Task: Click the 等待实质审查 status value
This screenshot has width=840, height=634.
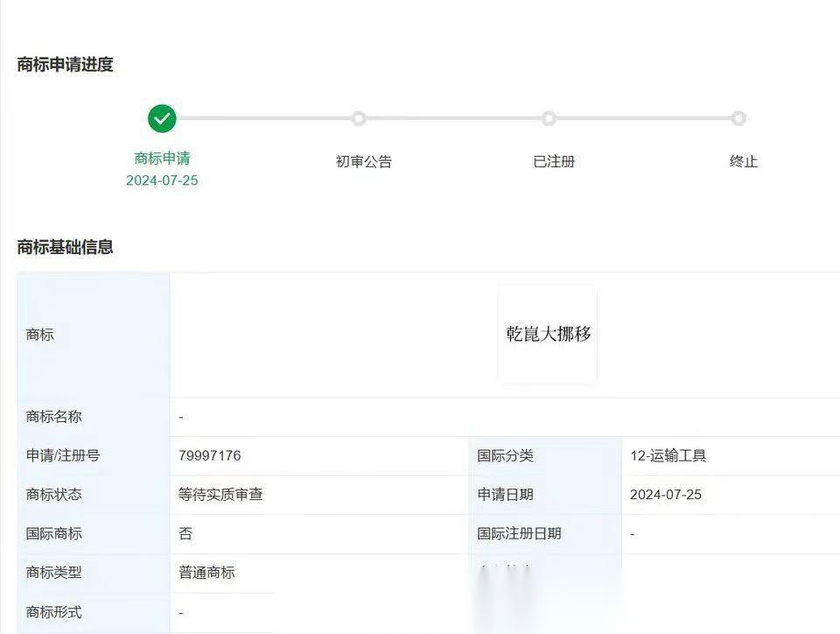Action: [224, 495]
